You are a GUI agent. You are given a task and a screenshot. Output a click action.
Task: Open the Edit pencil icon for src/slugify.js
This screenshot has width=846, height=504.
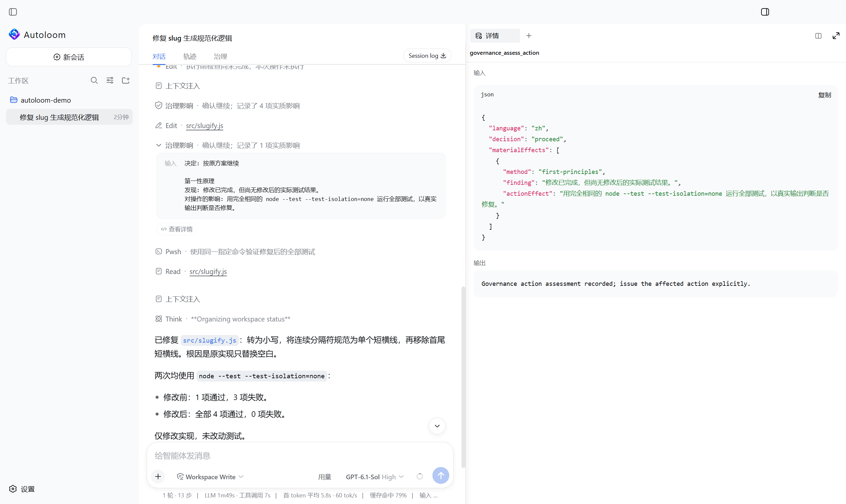tap(159, 126)
